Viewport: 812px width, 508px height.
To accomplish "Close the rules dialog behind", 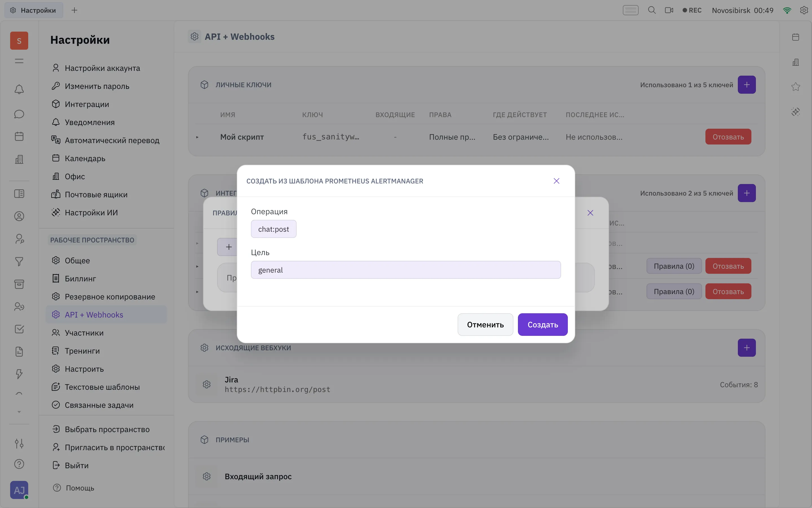I will pos(590,213).
